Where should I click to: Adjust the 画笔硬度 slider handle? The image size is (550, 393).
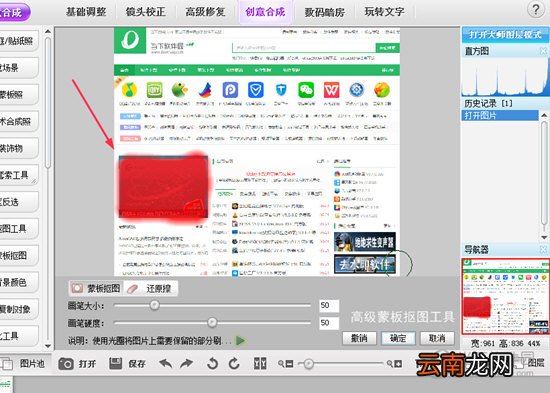point(212,322)
